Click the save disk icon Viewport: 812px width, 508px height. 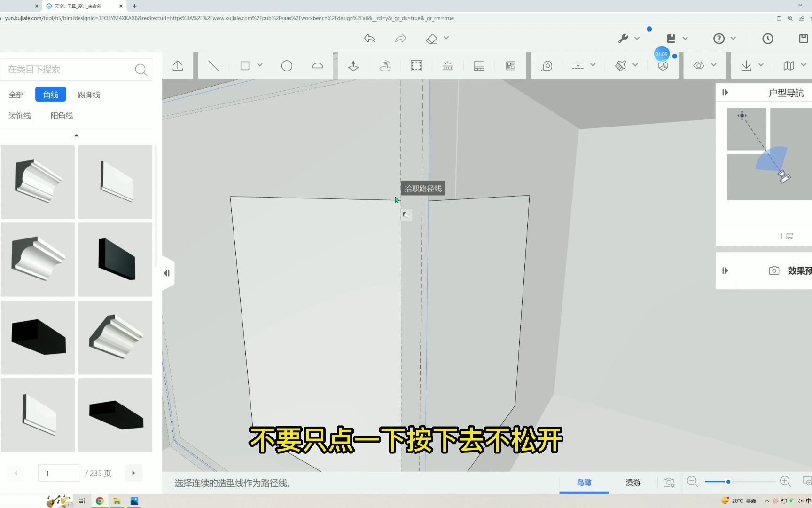coord(671,39)
